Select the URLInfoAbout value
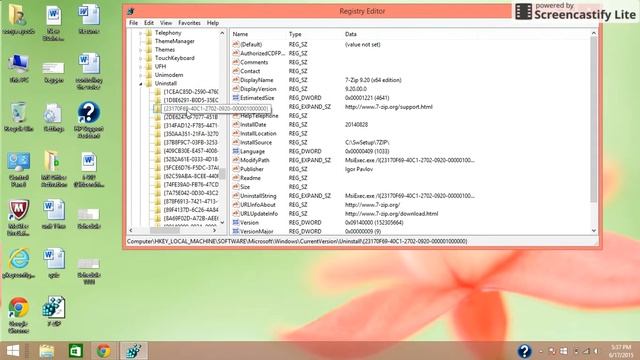The height and width of the screenshot is (360, 640). (258, 205)
